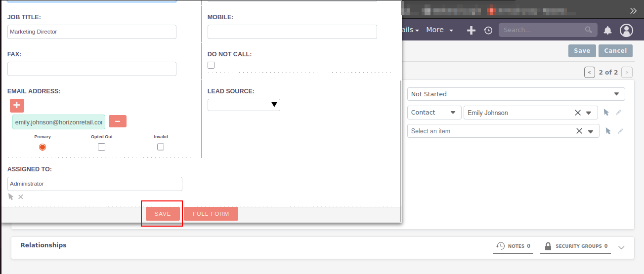Click the Notes 0 indicator
The image size is (644, 274).
pyautogui.click(x=513, y=246)
